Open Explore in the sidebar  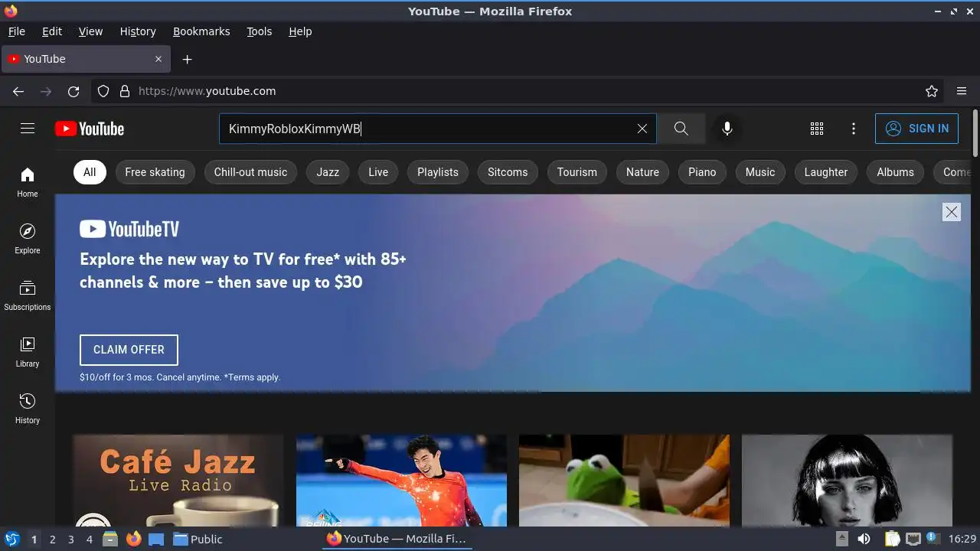28,239
